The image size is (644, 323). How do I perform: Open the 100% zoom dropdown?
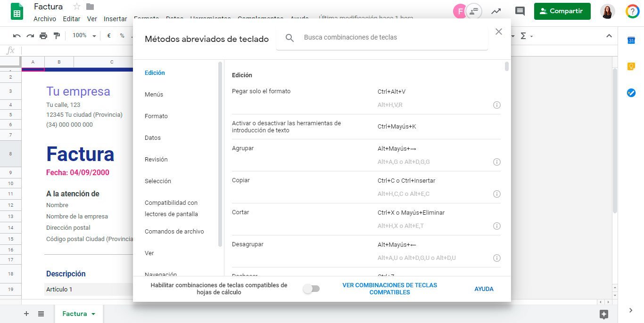84,36
